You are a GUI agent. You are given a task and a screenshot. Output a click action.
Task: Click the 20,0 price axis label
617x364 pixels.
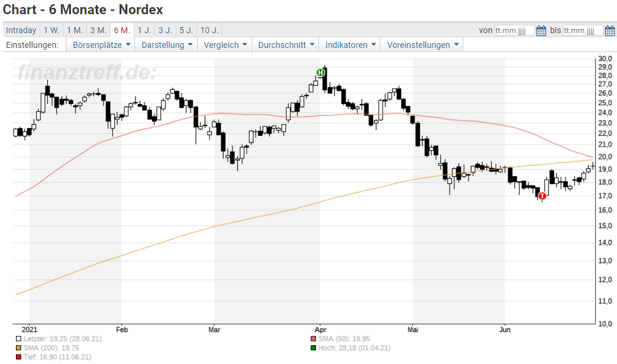click(605, 157)
